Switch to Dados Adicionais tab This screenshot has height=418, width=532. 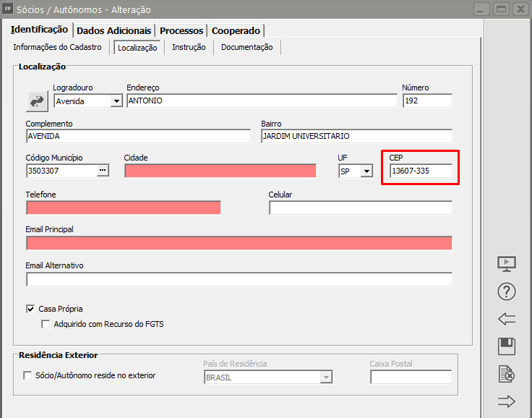[x=113, y=30]
